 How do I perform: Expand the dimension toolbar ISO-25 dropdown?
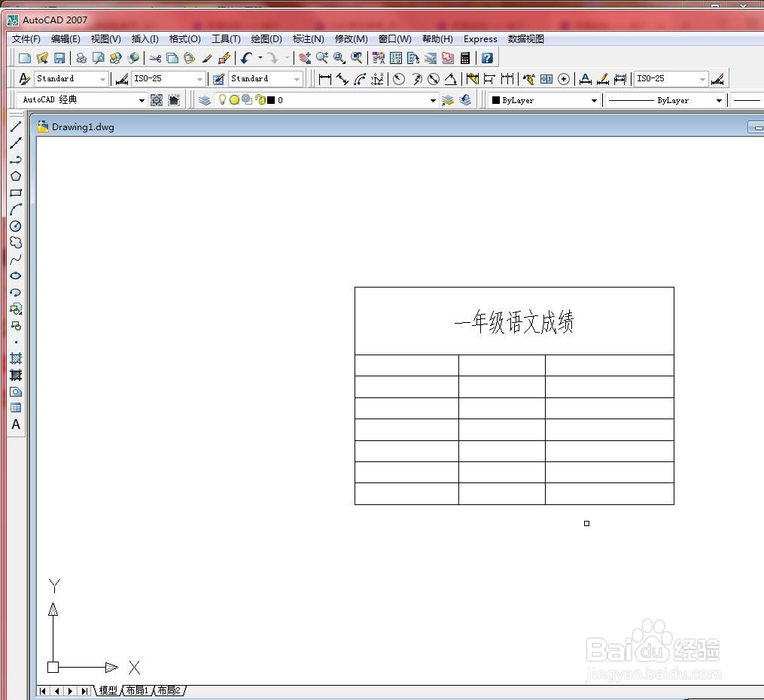[702, 79]
